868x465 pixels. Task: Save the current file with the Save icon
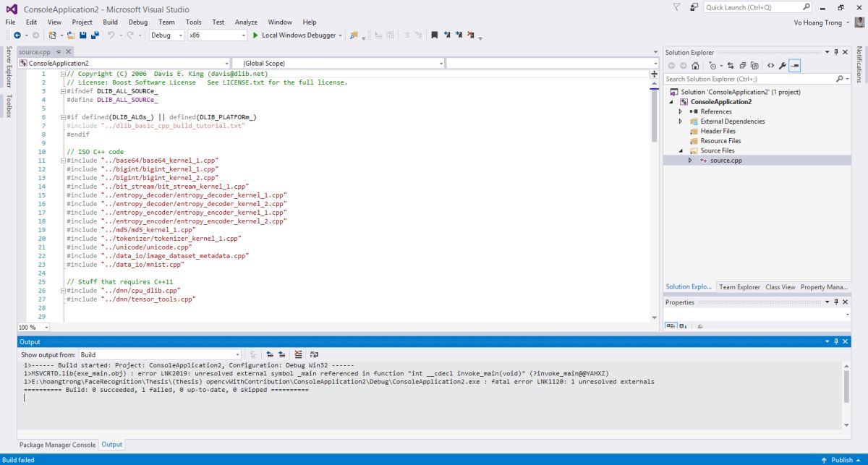83,35
